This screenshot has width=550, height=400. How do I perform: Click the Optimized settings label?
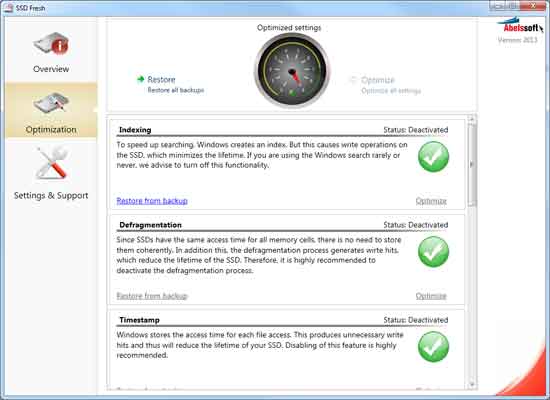[x=289, y=27]
